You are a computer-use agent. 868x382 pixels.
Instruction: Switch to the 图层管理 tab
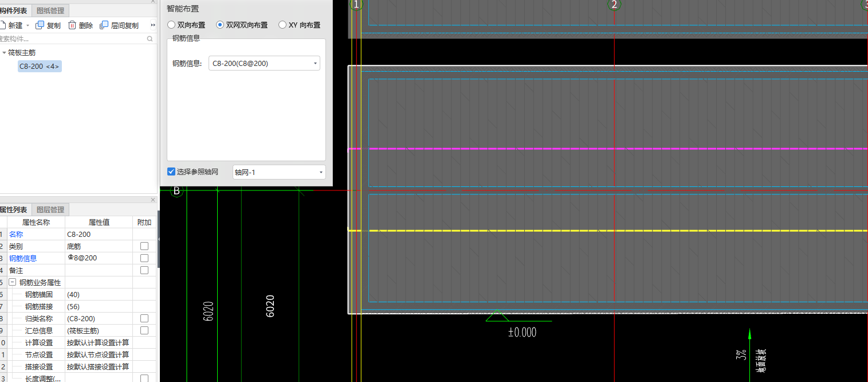click(x=50, y=209)
